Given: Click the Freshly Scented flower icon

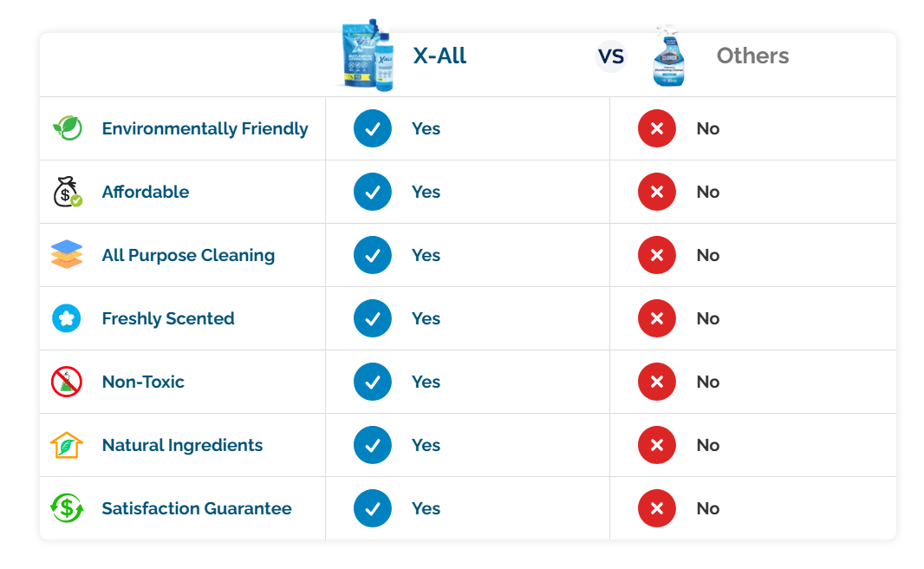Looking at the screenshot, I should pyautogui.click(x=67, y=318).
